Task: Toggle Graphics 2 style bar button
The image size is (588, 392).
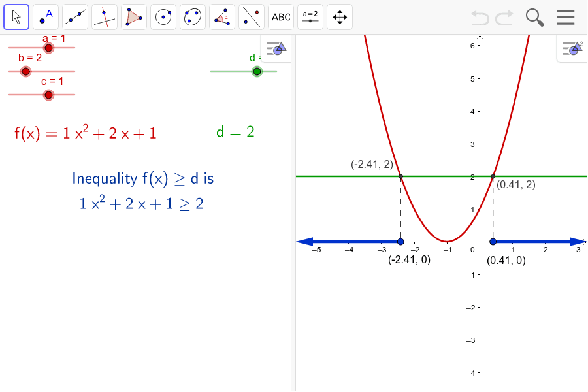Action: 572,48
